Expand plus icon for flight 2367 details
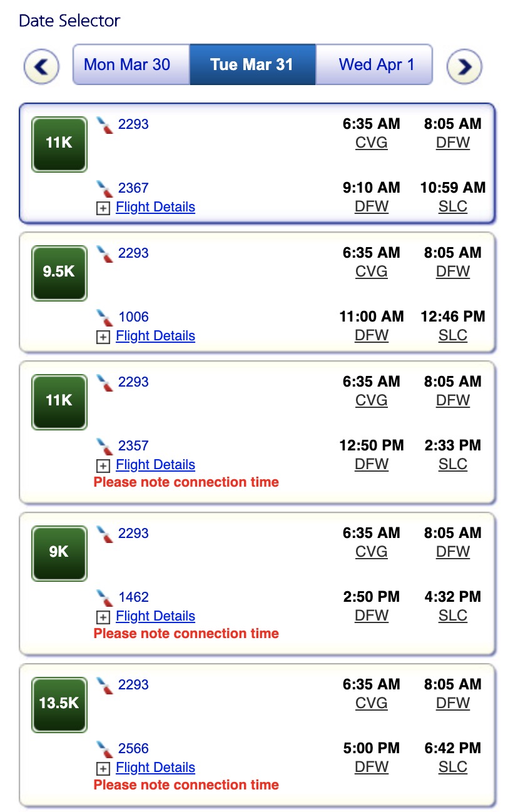The width and height of the screenshot is (508, 812). (103, 208)
